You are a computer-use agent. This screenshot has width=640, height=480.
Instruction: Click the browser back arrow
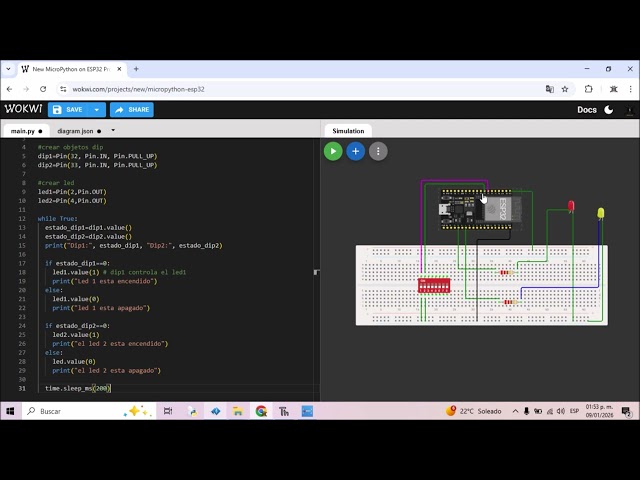pos(9,89)
